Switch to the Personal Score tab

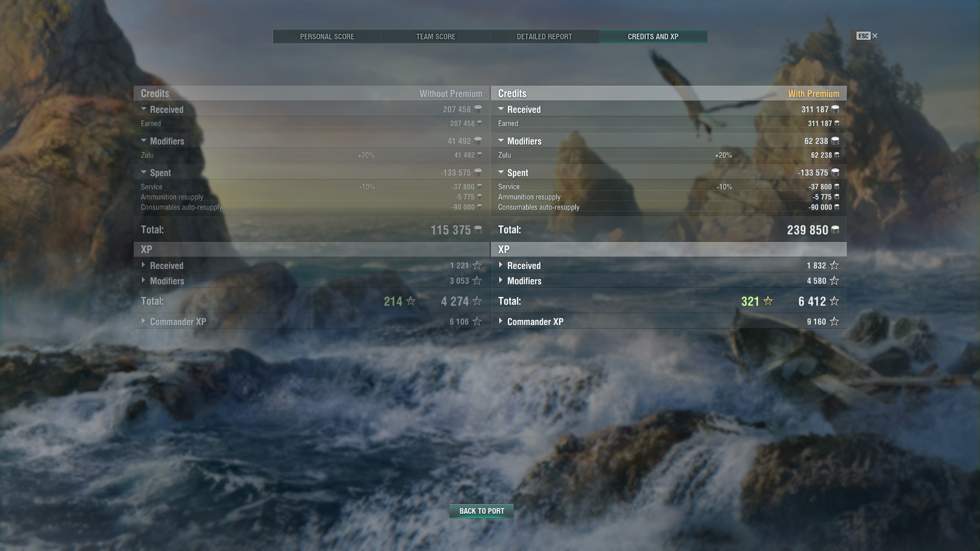(x=327, y=37)
